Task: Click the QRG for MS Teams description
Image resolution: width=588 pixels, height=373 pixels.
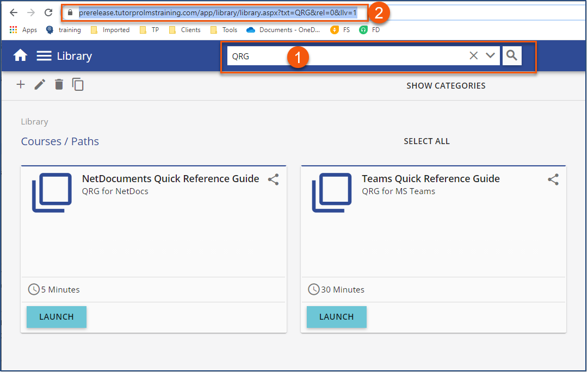Action: pyautogui.click(x=399, y=191)
